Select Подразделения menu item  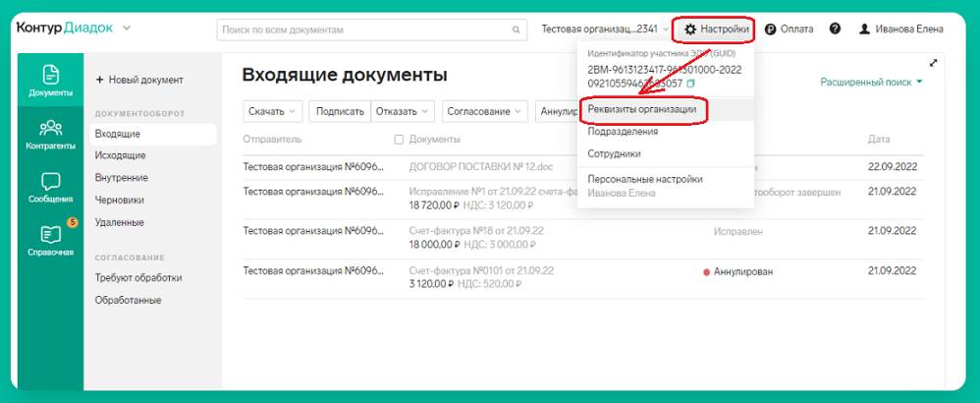click(x=666, y=132)
